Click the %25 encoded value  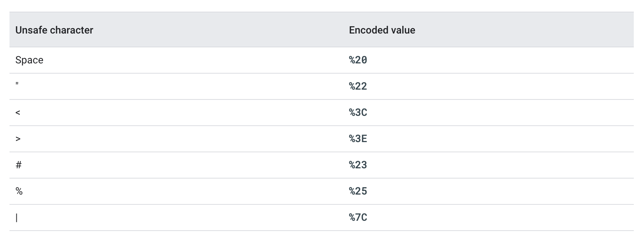click(358, 191)
